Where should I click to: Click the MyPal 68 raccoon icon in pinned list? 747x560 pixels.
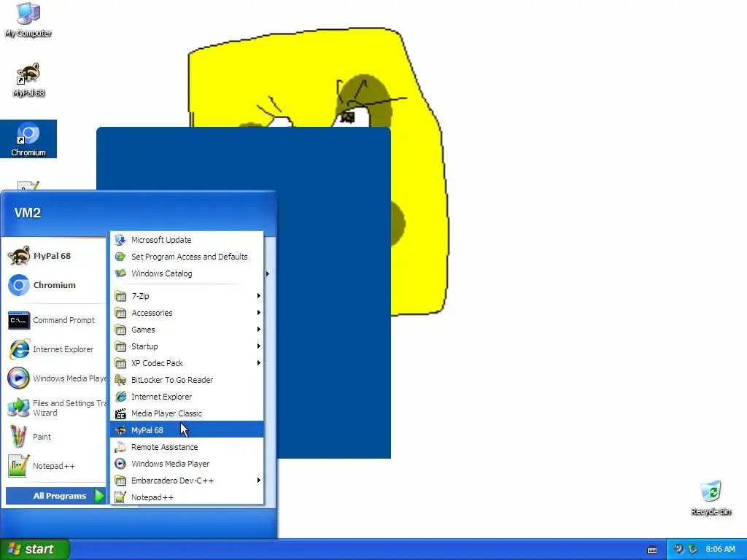19,256
